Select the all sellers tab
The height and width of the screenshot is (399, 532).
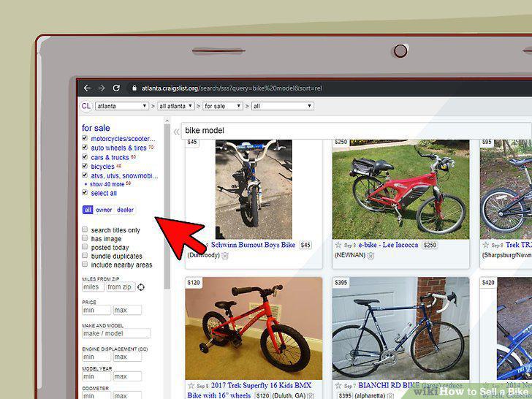pyautogui.click(x=88, y=210)
